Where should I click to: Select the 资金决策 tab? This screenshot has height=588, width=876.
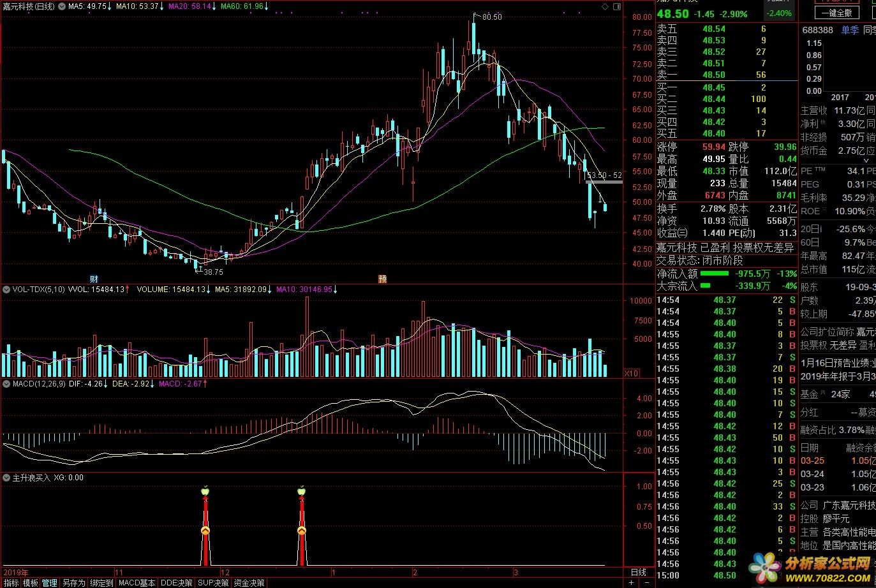[249, 583]
